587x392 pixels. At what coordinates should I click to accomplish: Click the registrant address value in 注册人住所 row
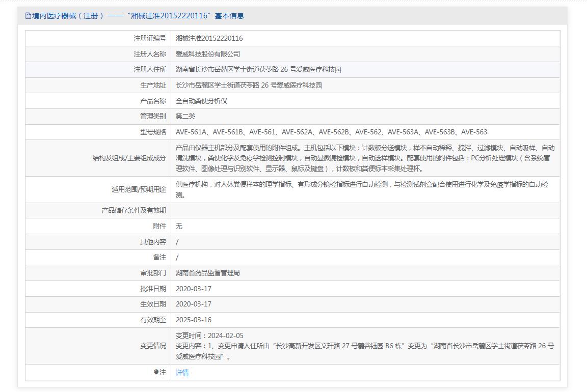(x=258, y=70)
